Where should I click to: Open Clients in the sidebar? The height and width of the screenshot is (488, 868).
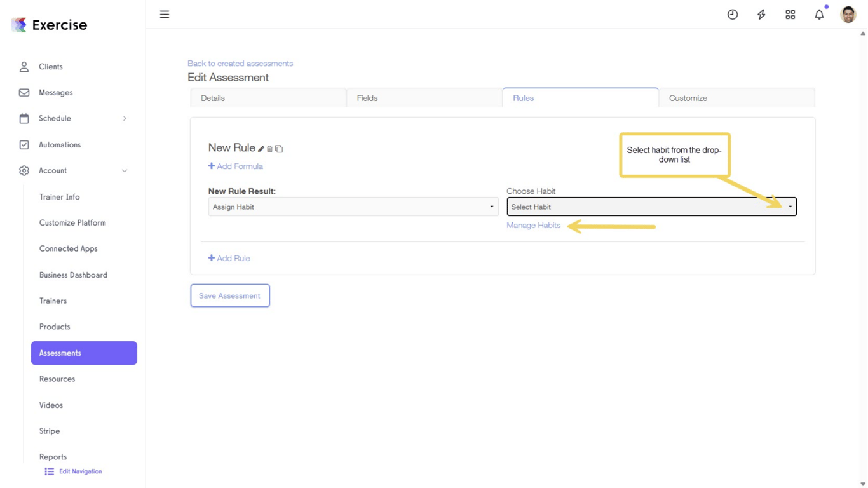[51, 67]
